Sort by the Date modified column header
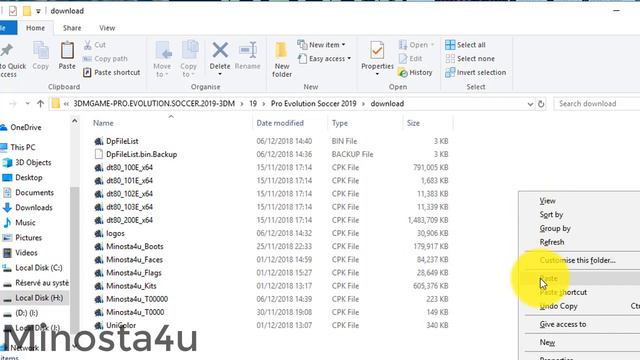Image resolution: width=640 pixels, height=360 pixels. click(x=280, y=123)
